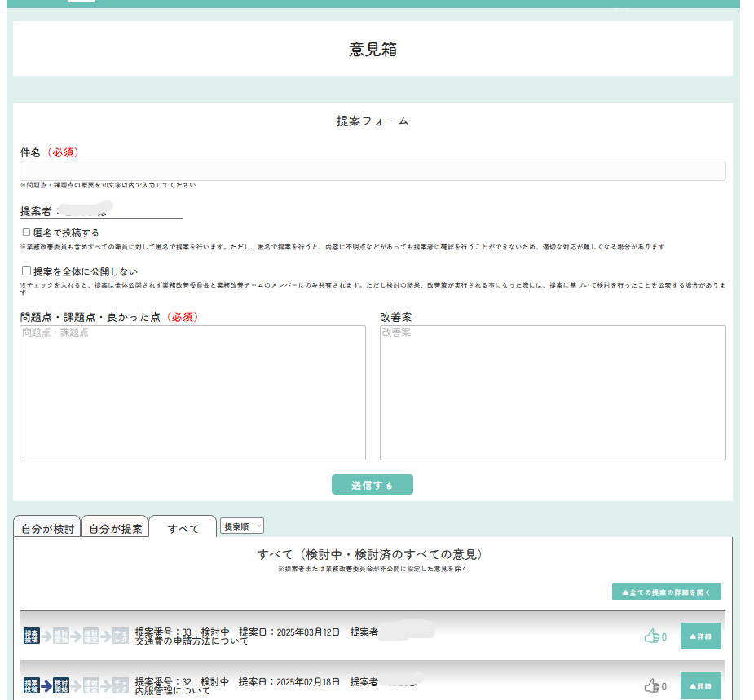Screen dimensions: 754x700
Task: Click the third status step icon on proposal 33
Action: pos(90,636)
